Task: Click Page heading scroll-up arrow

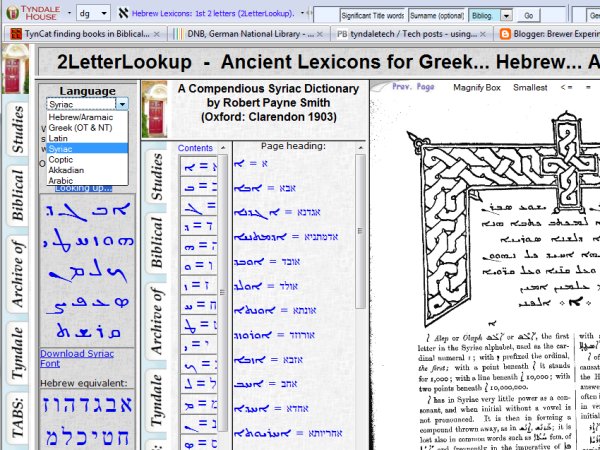Action: pyautogui.click(x=360, y=148)
